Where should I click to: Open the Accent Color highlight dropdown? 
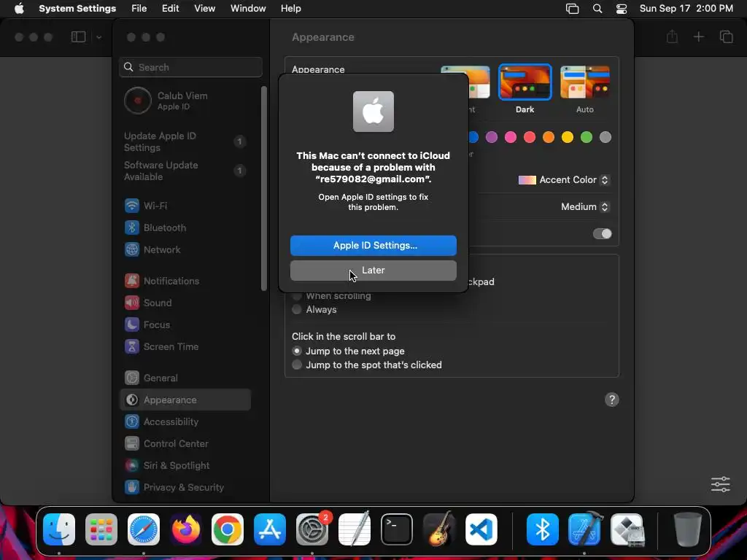coord(564,180)
